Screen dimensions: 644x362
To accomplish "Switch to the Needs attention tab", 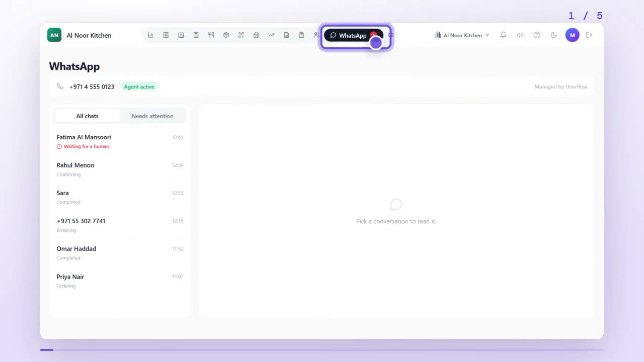I will pos(152,116).
